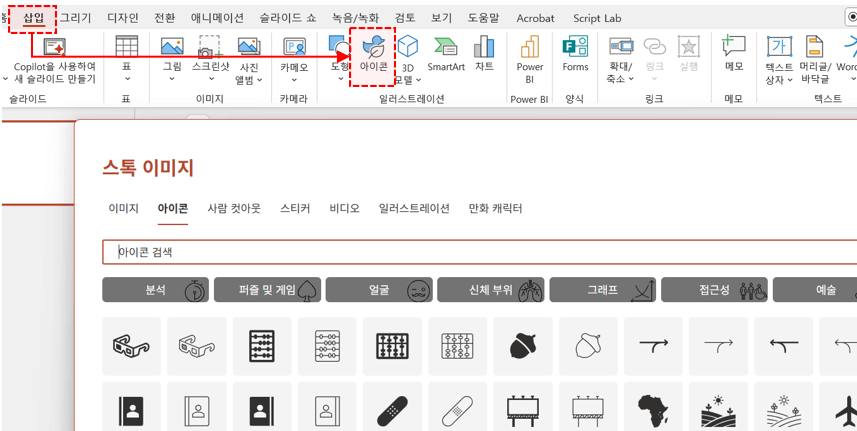Open the 도움말 ribbon tab
857x431 pixels.
coord(483,18)
